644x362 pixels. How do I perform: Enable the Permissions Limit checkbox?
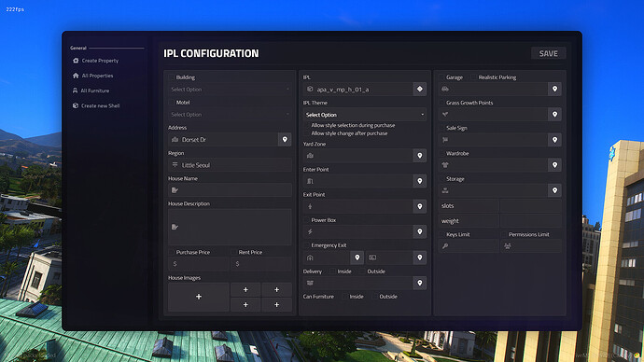(504, 234)
